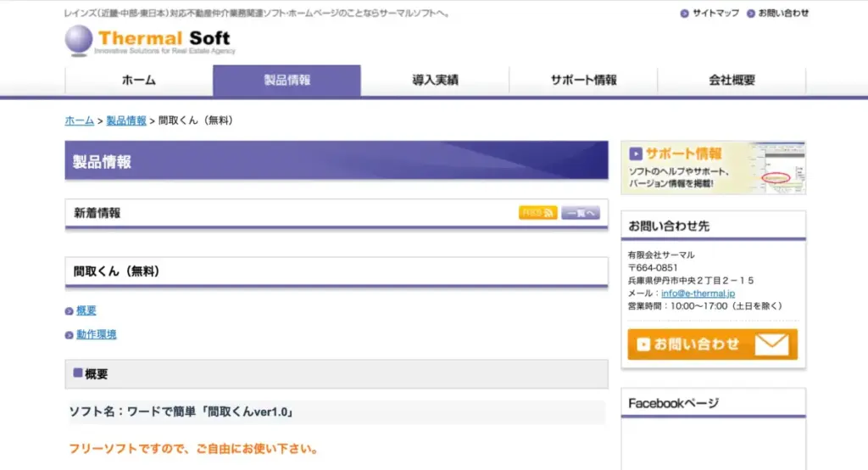Click the bullet icon beside 概要 link

coord(70,311)
